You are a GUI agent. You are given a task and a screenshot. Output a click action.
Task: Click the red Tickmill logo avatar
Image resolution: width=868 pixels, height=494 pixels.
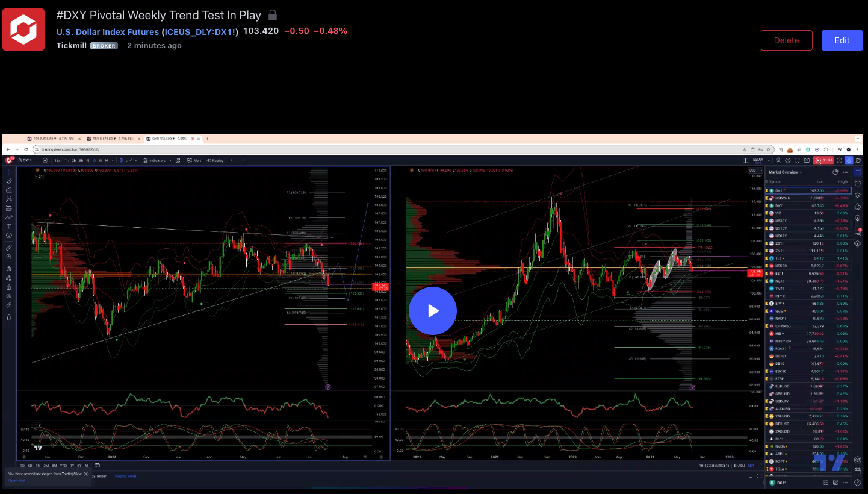pyautogui.click(x=23, y=30)
